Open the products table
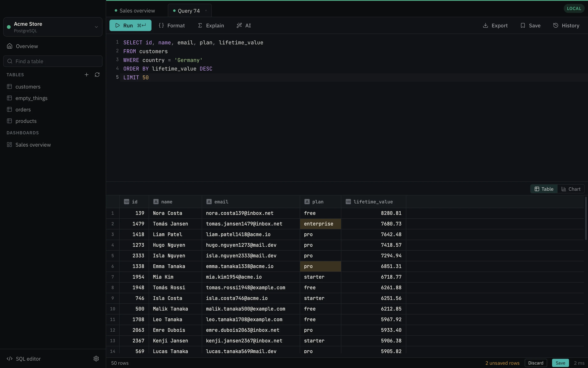Viewport: 588px width, 368px height. [x=53, y=121]
